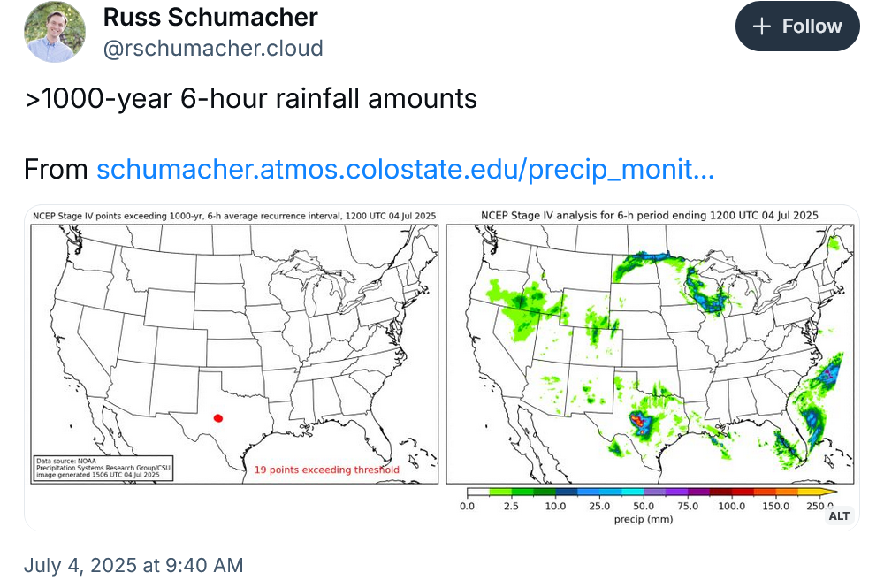The width and height of the screenshot is (884, 588).
Task: Open Russ Schumacher's profile avatar
Action: click(x=55, y=31)
